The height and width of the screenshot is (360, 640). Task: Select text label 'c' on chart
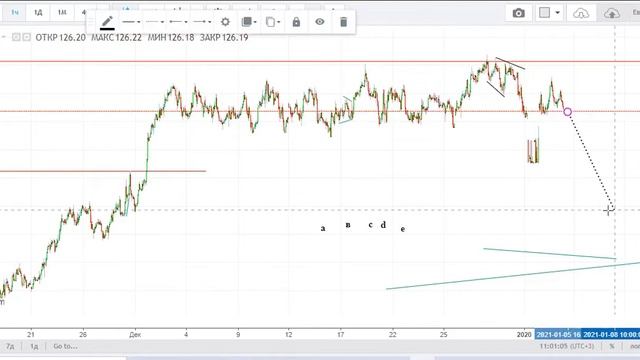tap(370, 224)
